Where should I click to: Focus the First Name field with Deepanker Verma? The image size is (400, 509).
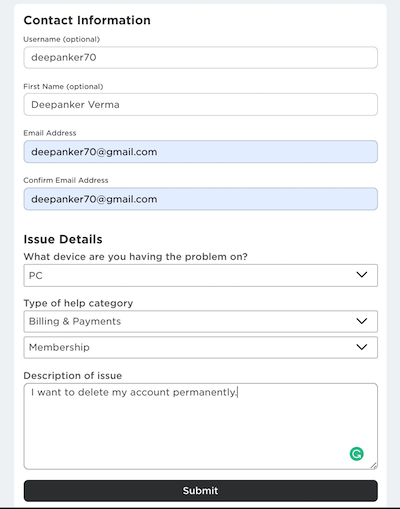click(x=200, y=105)
